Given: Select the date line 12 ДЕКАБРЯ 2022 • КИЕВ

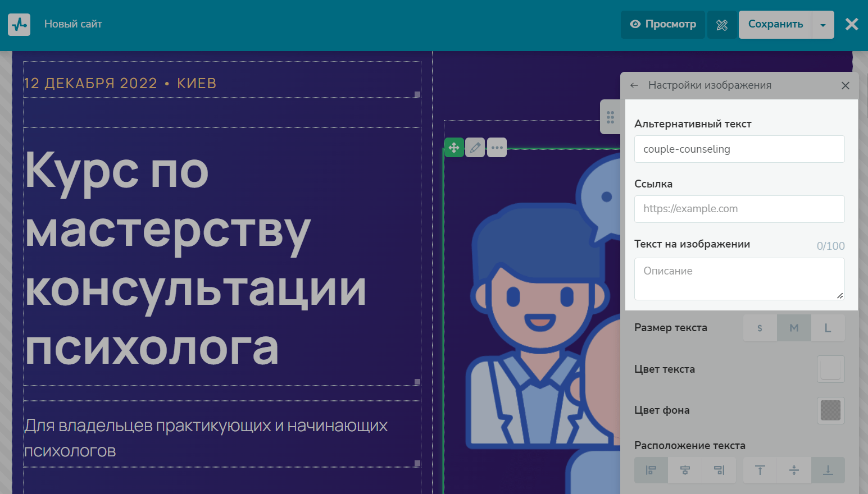Looking at the screenshot, I should point(120,83).
